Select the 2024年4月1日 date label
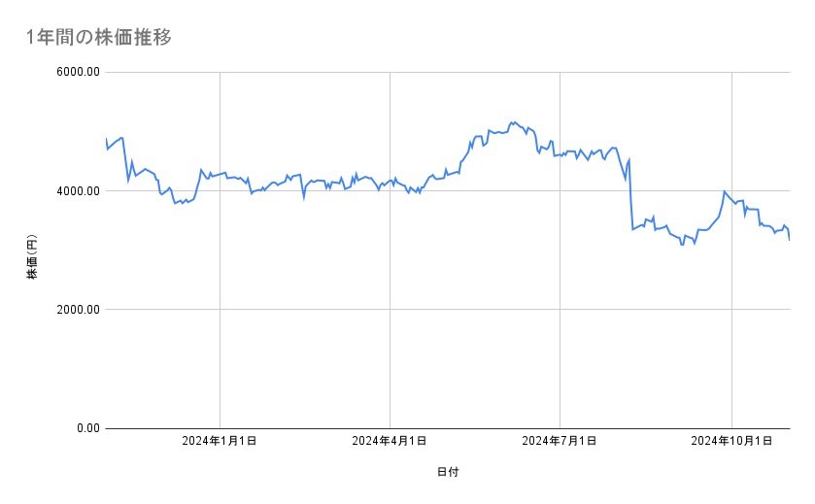 pyautogui.click(x=390, y=442)
